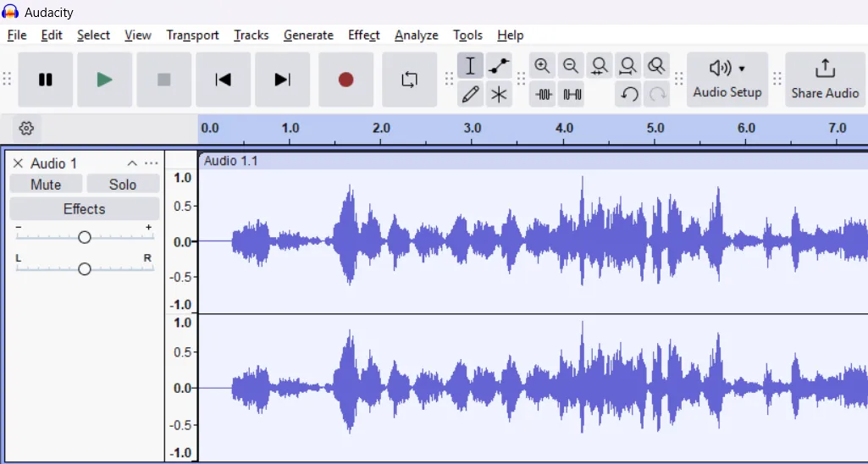This screenshot has width=868, height=464.
Task: Click the Silence audio selection icon
Action: 572,94
